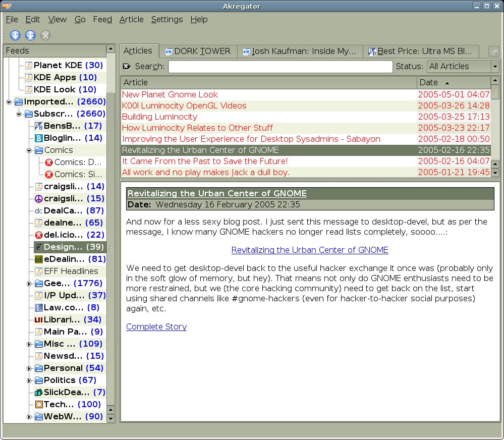Click inside the Search text field
504x440 pixels.
pos(280,67)
